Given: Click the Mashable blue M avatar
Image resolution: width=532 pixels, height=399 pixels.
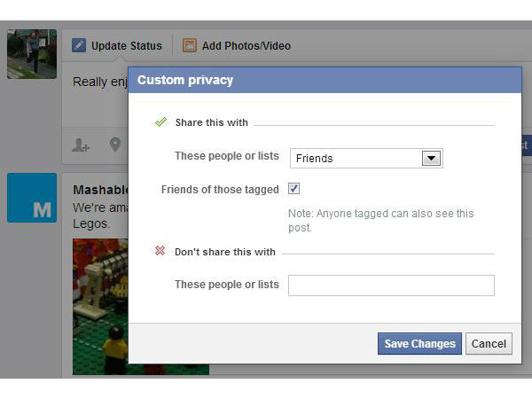Looking at the screenshot, I should pyautogui.click(x=32, y=198).
